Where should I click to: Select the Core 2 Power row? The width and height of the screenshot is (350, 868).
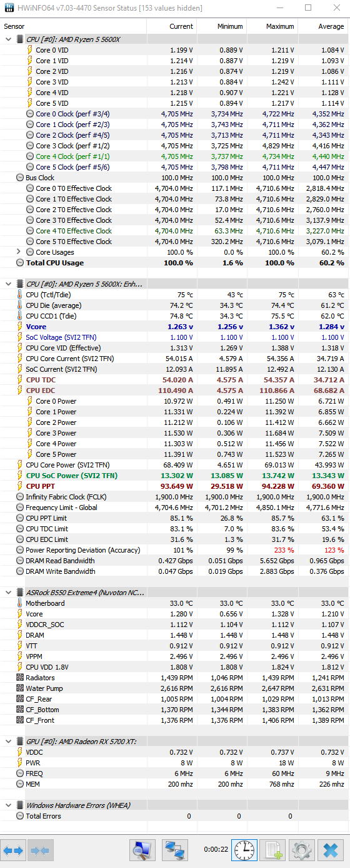(x=174, y=422)
